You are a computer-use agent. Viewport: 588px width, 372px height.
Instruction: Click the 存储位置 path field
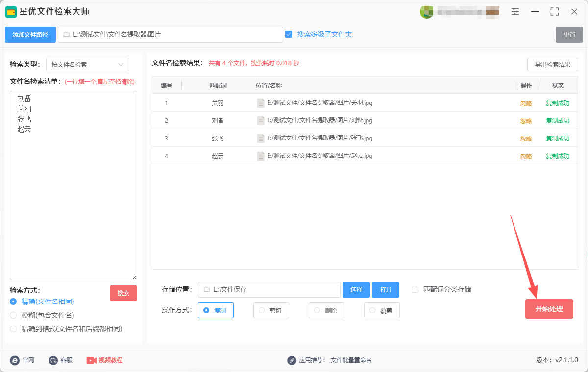pyautogui.click(x=269, y=290)
